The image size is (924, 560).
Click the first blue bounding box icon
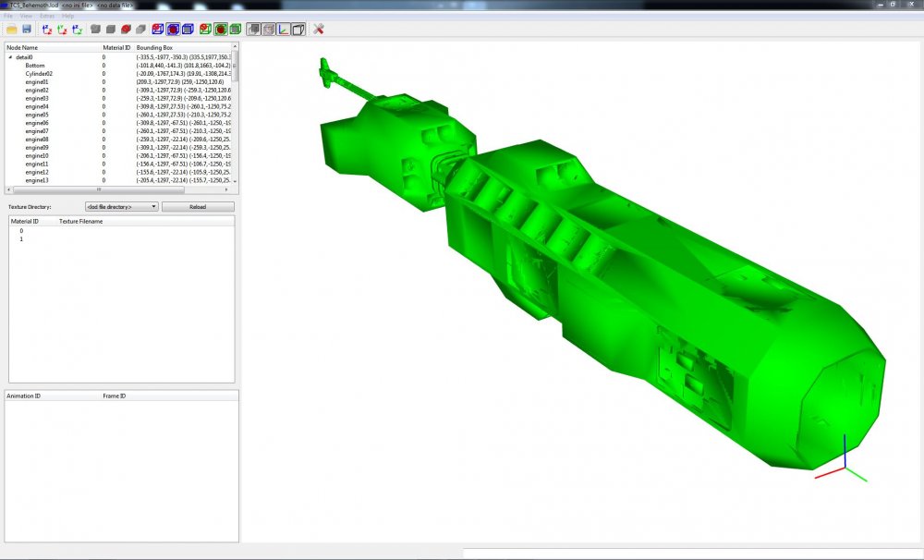(x=157, y=29)
